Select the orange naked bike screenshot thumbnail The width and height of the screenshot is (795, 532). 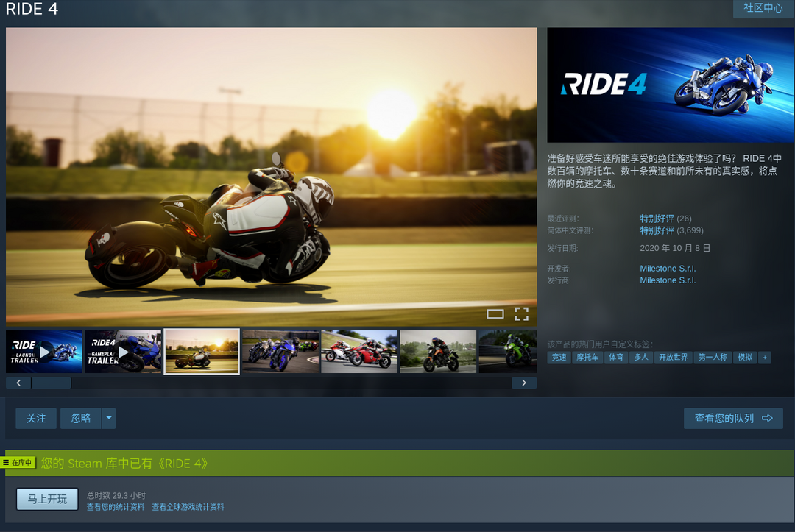pyautogui.click(x=438, y=352)
